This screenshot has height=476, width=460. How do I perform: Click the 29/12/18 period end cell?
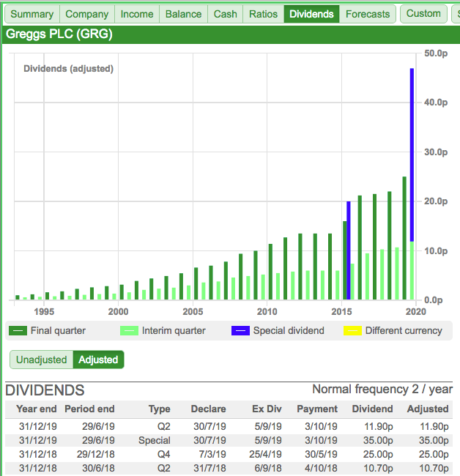96,455
